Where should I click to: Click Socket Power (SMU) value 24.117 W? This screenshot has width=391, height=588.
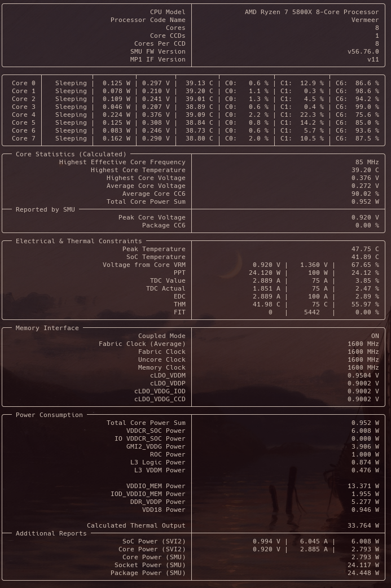tap(363, 565)
